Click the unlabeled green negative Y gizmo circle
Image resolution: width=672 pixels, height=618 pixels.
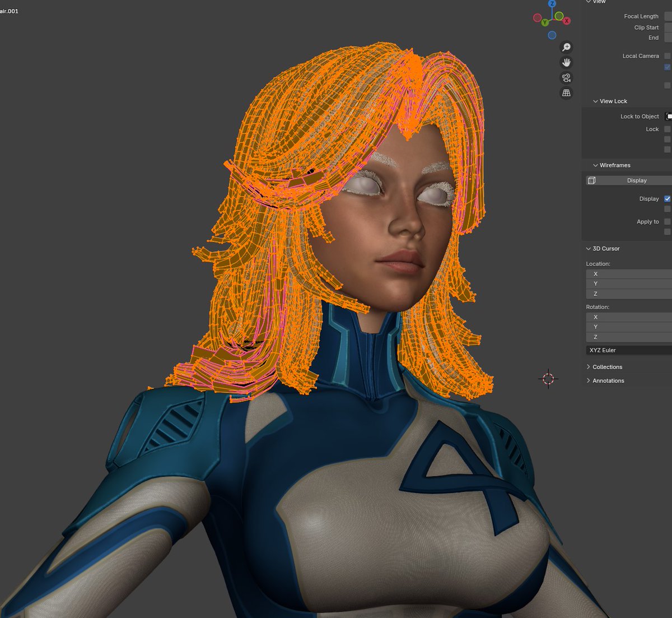coord(559,16)
